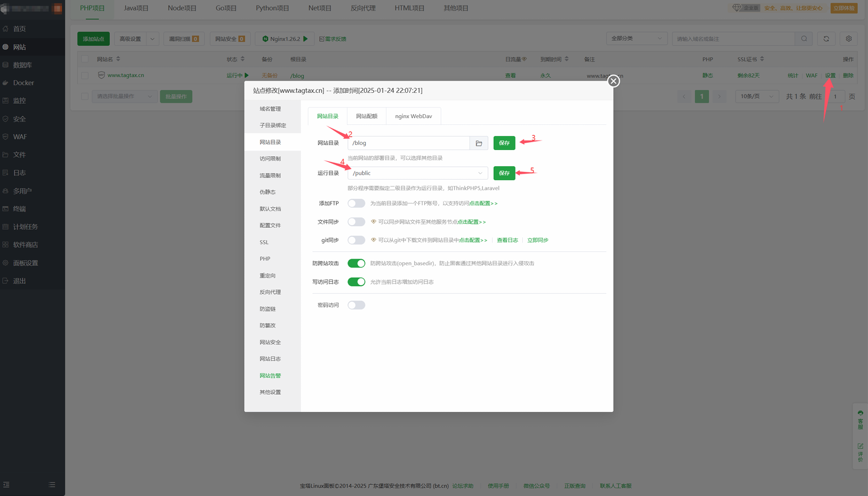The width and height of the screenshot is (868, 496).
Task: Switch to the nginx WebDav tab
Action: pyautogui.click(x=413, y=116)
